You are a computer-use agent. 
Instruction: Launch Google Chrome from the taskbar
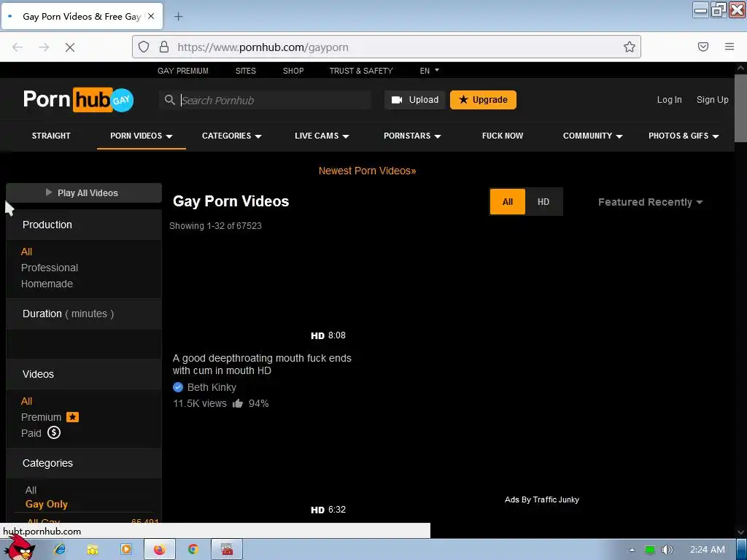tap(193, 550)
